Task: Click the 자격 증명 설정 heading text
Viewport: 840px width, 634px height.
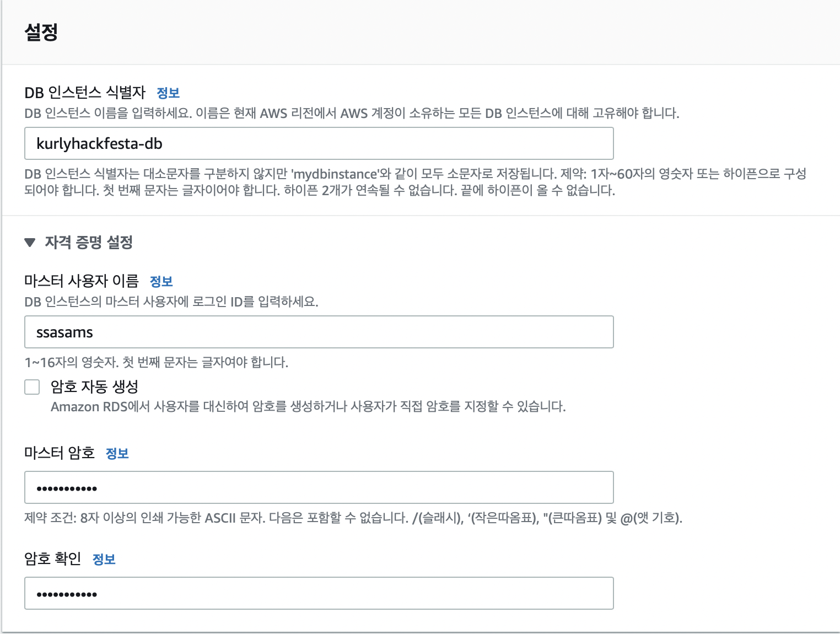Action: tap(89, 242)
